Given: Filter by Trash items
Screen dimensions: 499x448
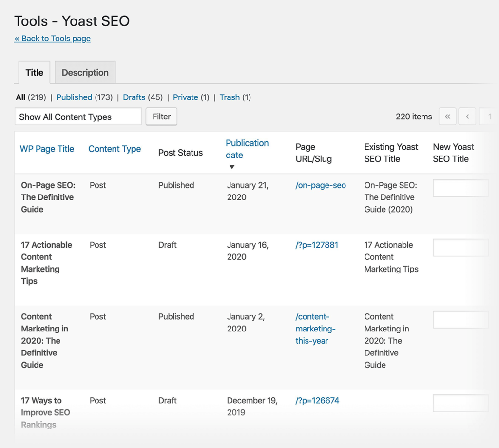Looking at the screenshot, I should [x=230, y=97].
